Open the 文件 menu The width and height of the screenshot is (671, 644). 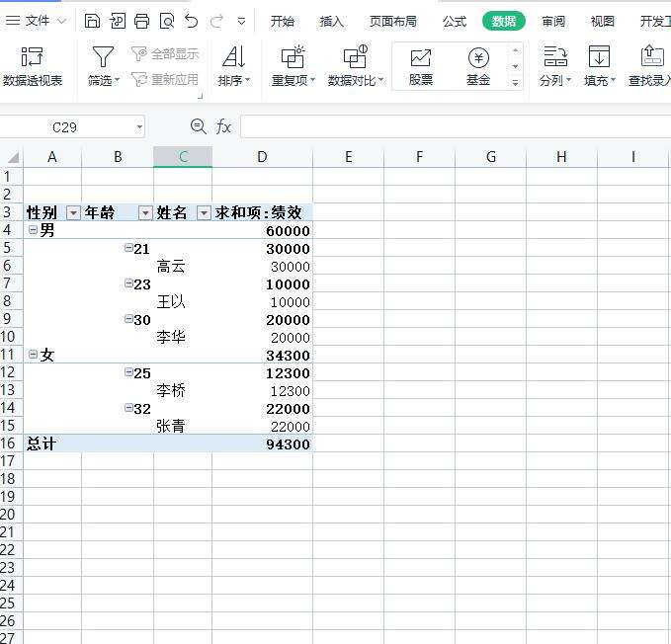click(37, 21)
